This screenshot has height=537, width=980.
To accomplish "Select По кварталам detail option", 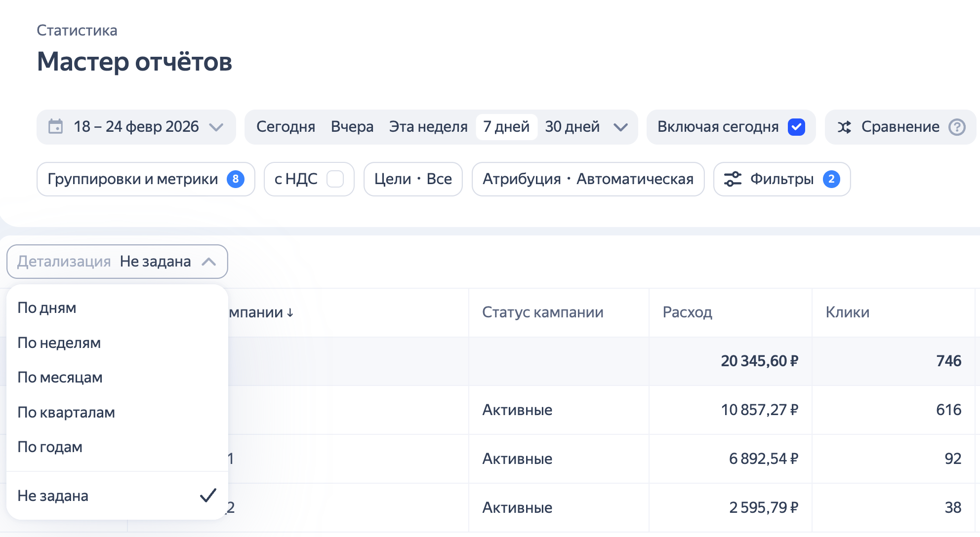I will point(66,413).
